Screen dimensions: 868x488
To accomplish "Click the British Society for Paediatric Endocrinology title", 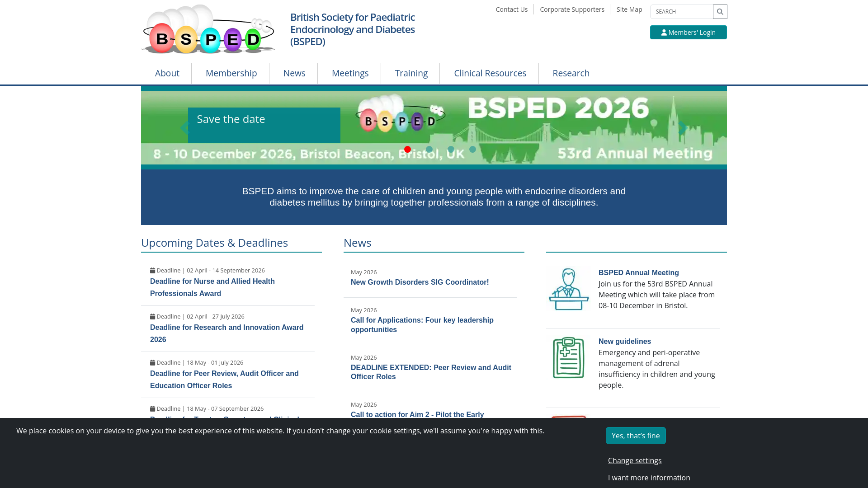I will [353, 29].
